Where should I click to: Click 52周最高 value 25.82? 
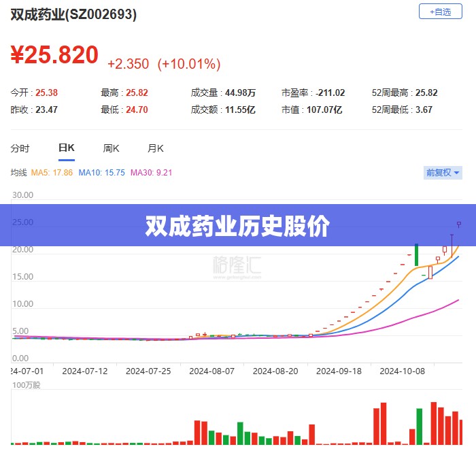(x=426, y=93)
